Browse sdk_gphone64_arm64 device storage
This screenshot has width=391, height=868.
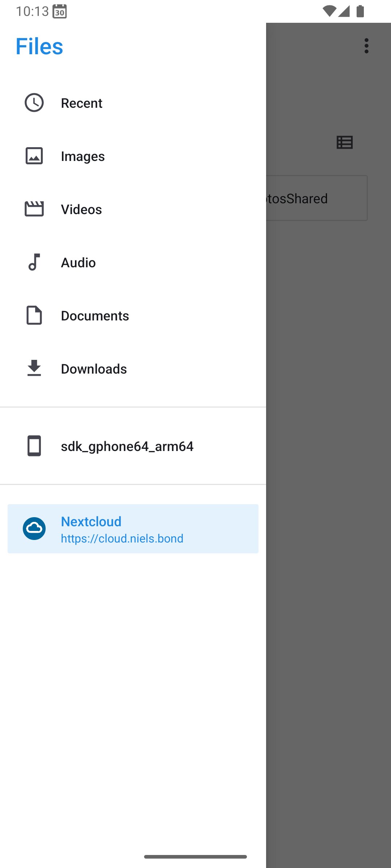[x=133, y=446]
